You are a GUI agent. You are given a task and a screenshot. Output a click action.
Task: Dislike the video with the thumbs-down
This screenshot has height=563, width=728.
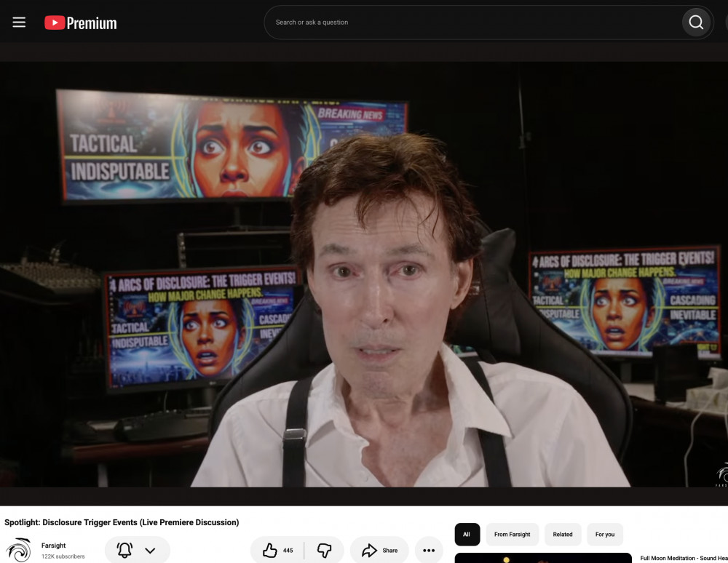(324, 551)
